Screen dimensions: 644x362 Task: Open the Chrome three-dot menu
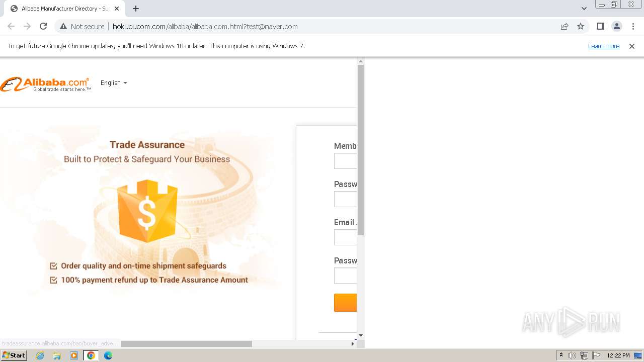pyautogui.click(x=633, y=26)
